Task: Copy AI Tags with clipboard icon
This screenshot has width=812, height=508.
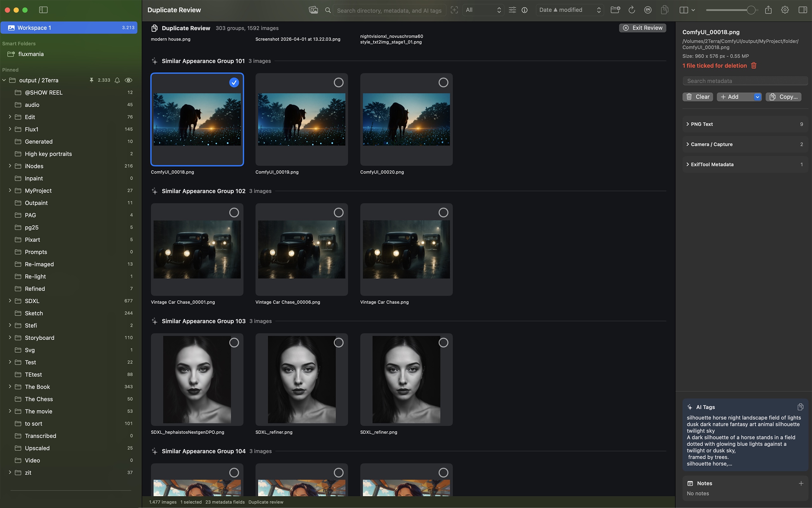Action: click(x=800, y=407)
